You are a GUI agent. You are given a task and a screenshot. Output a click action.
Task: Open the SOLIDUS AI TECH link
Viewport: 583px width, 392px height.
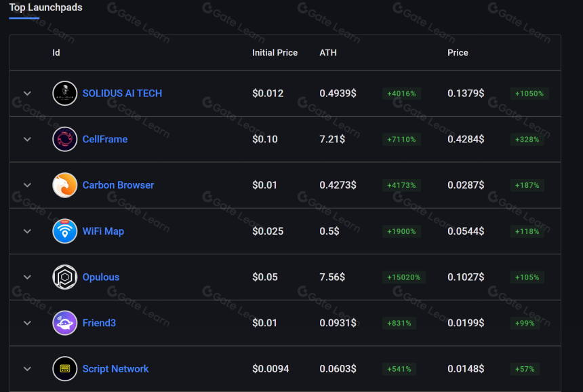pyautogui.click(x=122, y=94)
